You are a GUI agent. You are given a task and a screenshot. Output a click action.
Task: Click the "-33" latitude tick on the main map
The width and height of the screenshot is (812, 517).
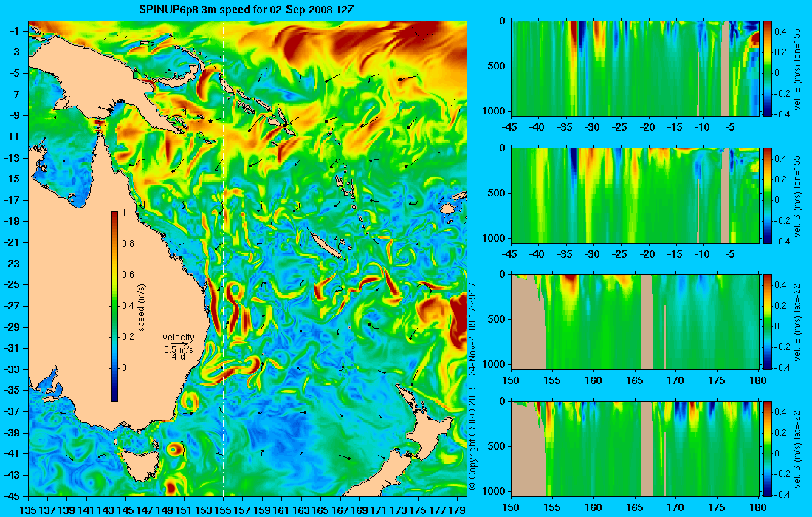(13, 369)
